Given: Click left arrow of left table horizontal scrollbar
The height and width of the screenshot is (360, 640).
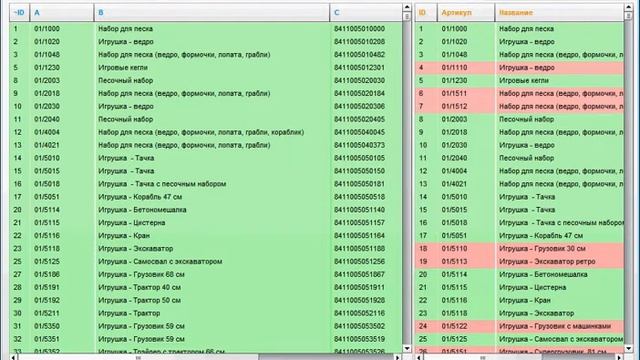Looking at the screenshot, I should click(13, 357).
